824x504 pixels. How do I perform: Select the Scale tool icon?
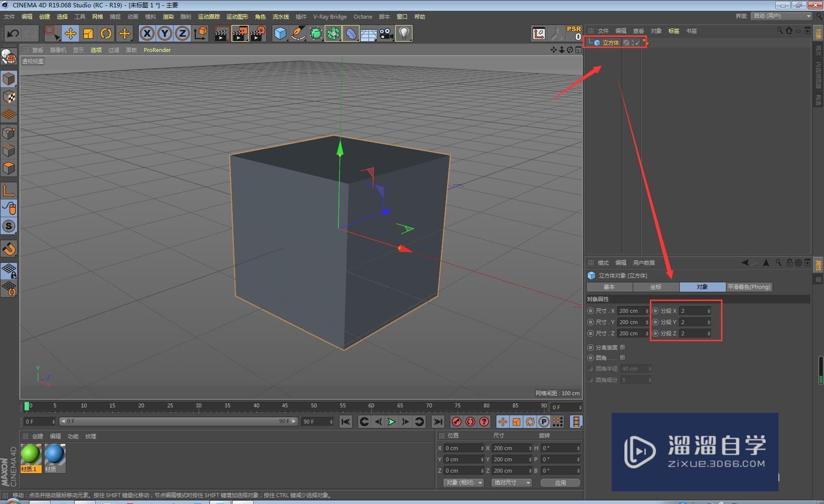pos(88,33)
